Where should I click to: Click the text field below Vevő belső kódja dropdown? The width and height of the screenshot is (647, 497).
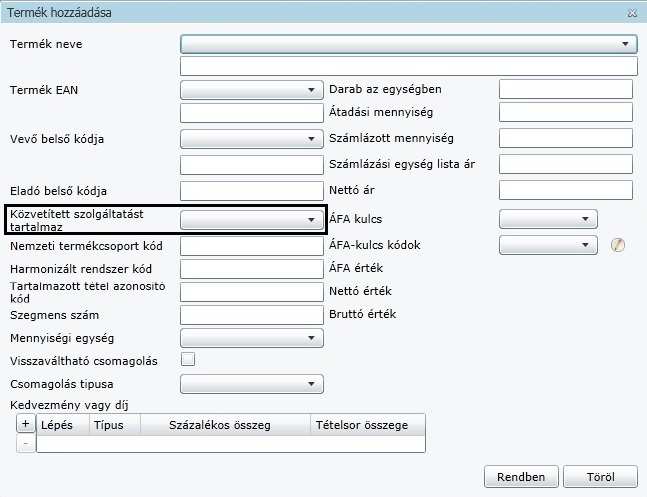pos(252,165)
